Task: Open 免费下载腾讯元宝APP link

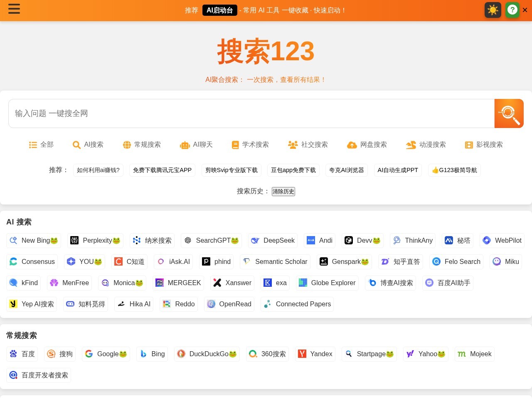Action: (x=162, y=170)
